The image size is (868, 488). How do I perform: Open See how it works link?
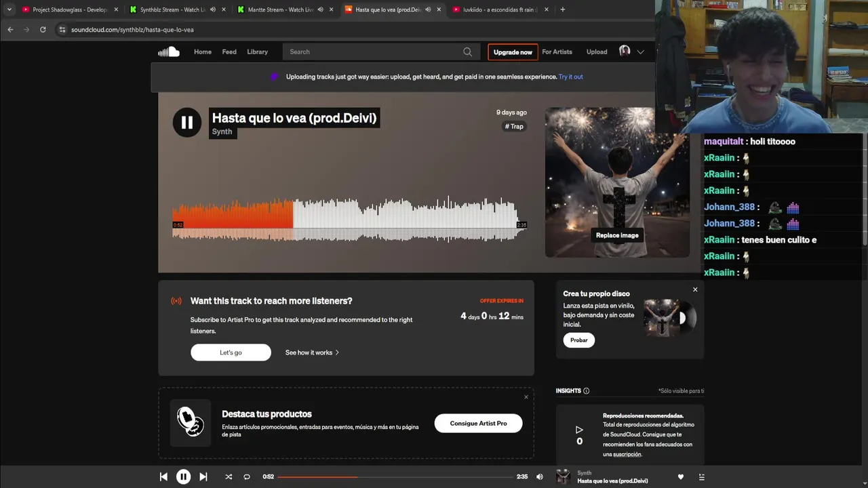tap(312, 352)
